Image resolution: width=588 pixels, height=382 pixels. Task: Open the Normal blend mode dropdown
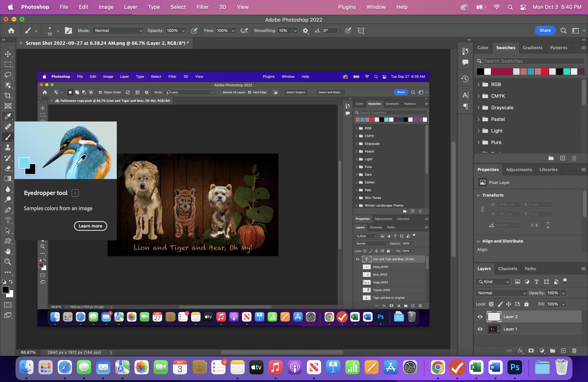click(x=501, y=293)
